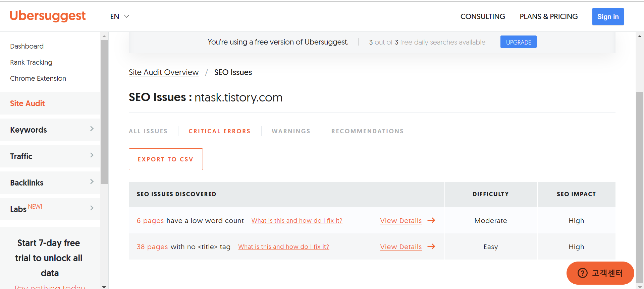This screenshot has width=644, height=289.
Task: Click the sidebar scrollbar thumb
Action: [104, 112]
